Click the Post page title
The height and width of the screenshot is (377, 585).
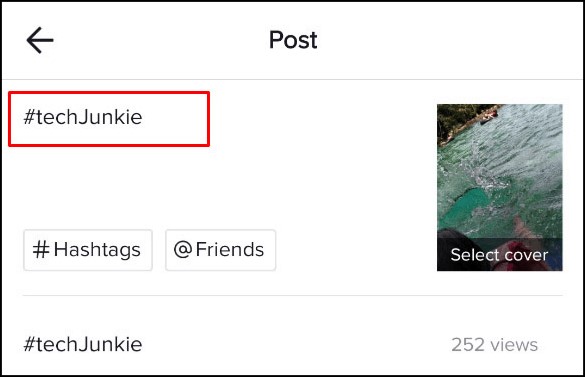293,40
